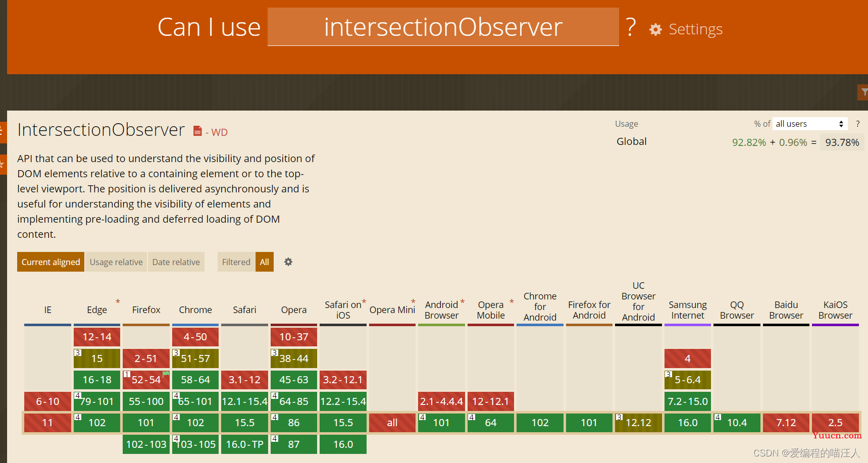Switch to Usage relative view
Image resolution: width=868 pixels, height=463 pixels.
(x=116, y=262)
